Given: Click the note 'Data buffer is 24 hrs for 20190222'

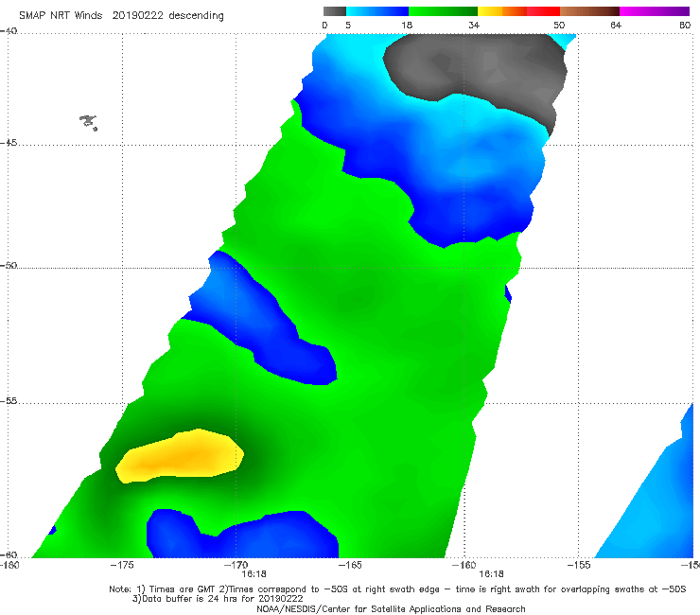Looking at the screenshot, I should (218, 599).
